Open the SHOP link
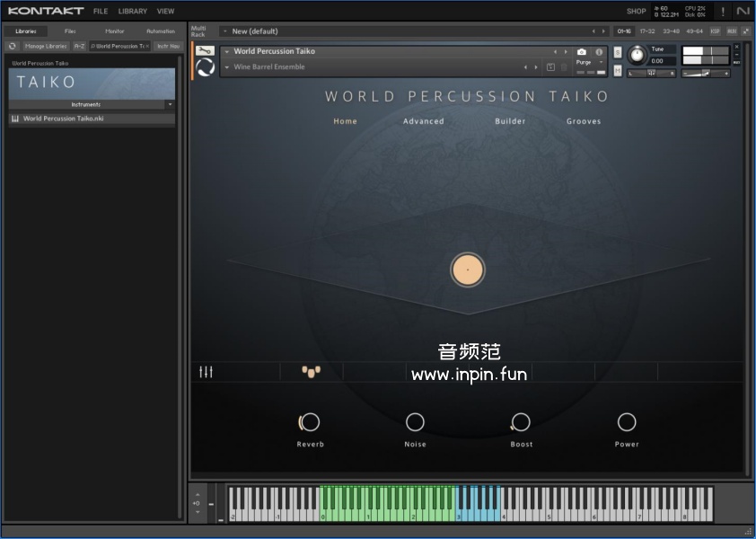This screenshot has height=539, width=756. pos(636,11)
